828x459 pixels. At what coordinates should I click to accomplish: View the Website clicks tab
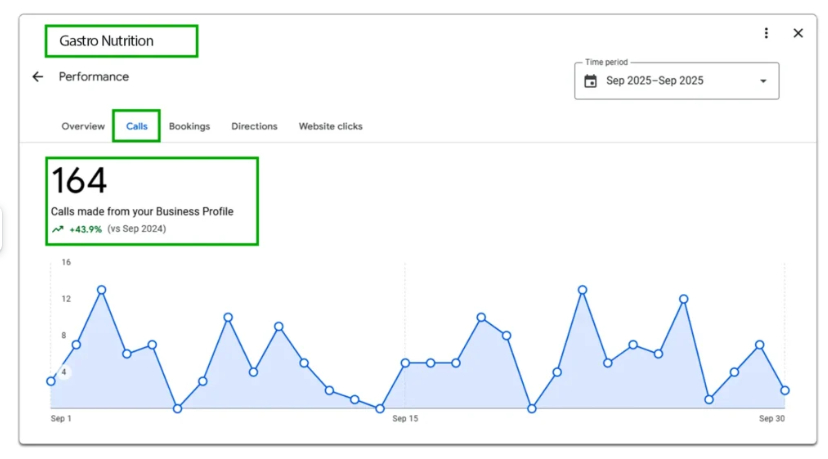click(x=330, y=127)
